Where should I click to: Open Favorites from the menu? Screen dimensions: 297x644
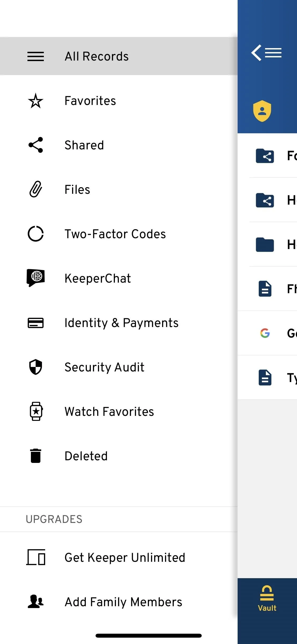point(119,101)
